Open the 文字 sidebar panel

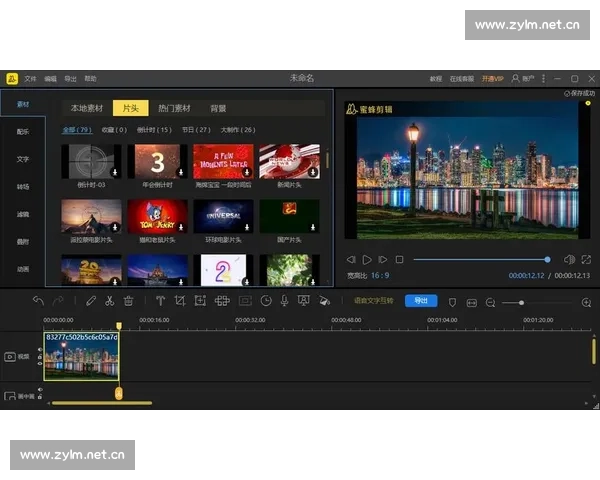point(23,159)
